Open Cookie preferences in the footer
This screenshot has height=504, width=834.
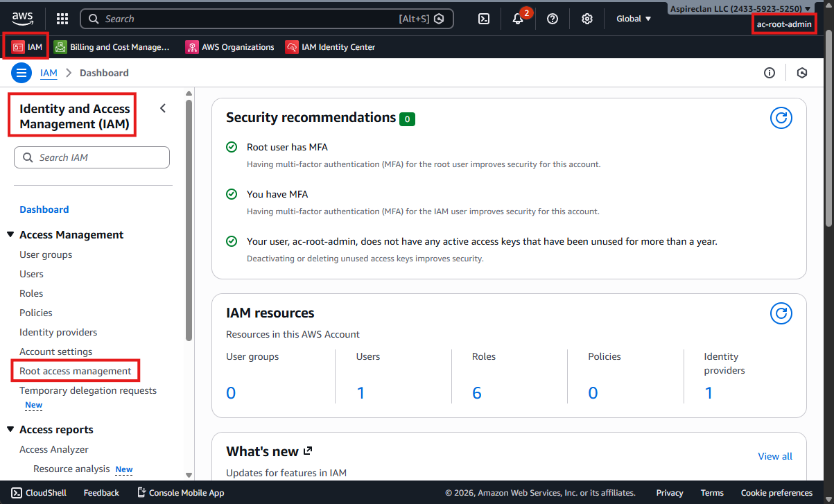776,492
